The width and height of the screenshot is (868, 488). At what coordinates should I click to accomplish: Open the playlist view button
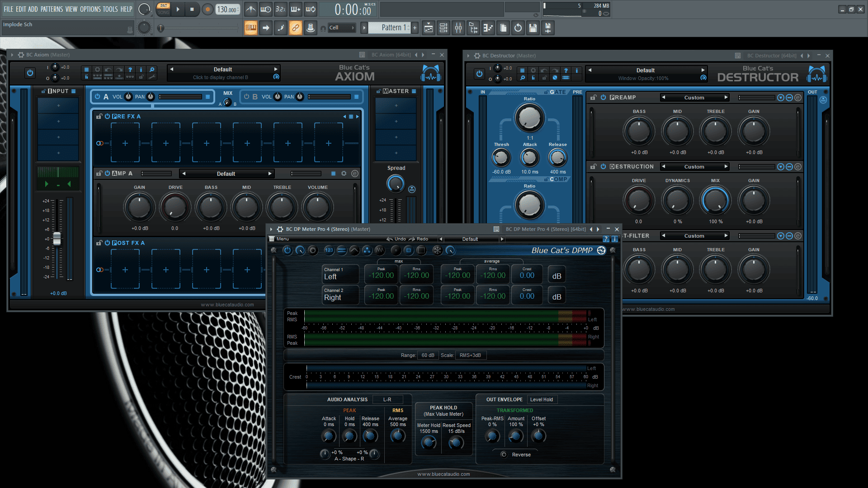click(429, 28)
